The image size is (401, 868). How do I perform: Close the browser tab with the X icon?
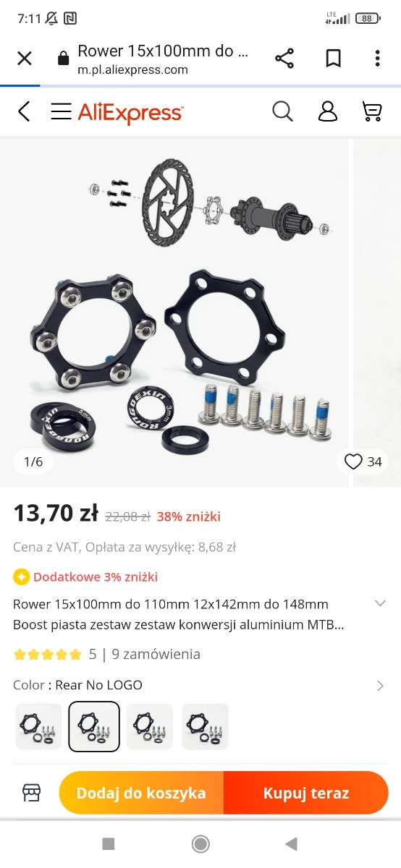25,59
